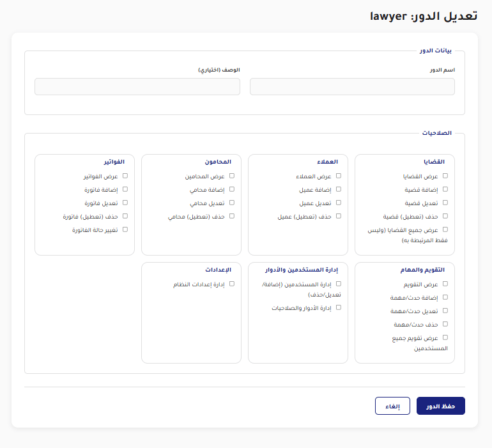Screen dimensions: 492x448
Task: Enable the عرض التقويم checkbox
Action: tap(445, 284)
